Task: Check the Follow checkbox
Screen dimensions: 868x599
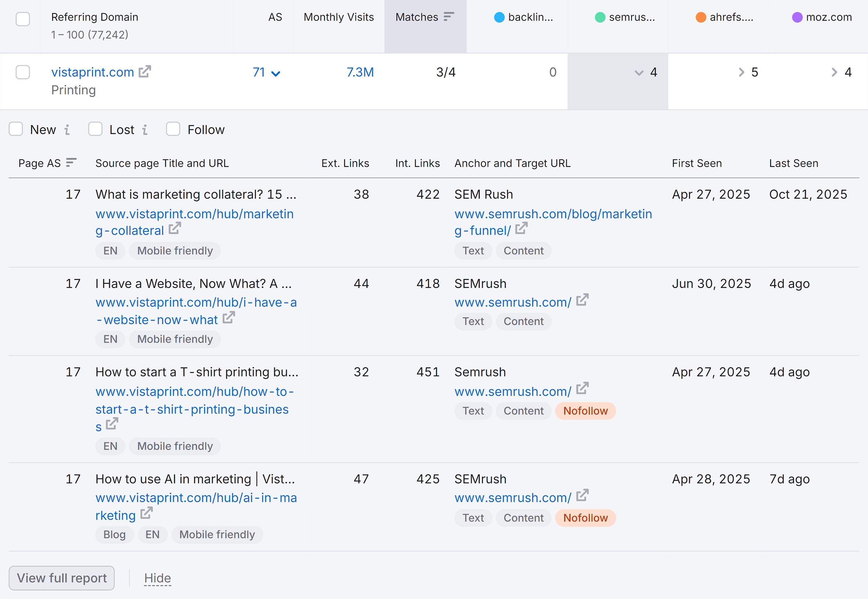Action: [x=173, y=129]
